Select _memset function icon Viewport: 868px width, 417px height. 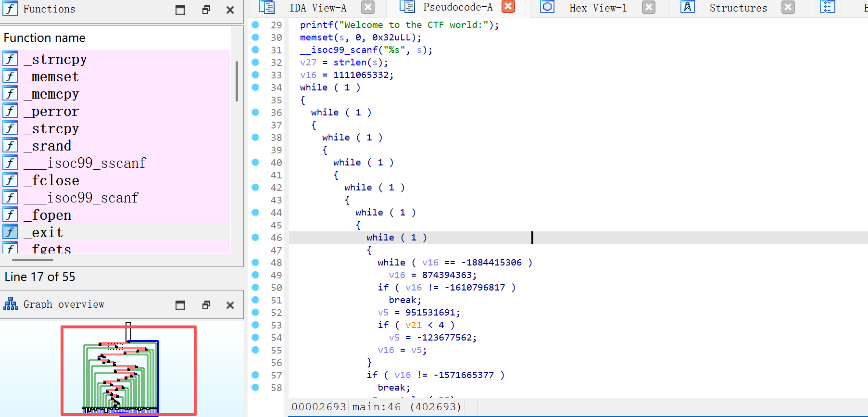click(10, 76)
